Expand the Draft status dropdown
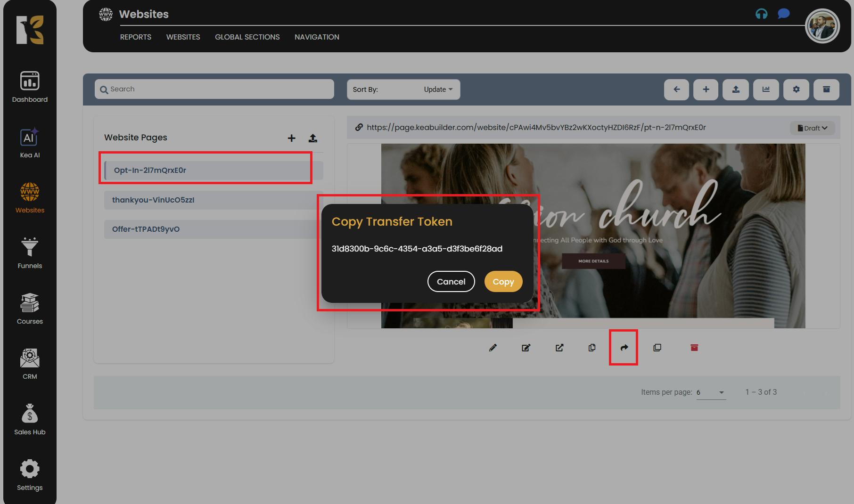Image resolution: width=854 pixels, height=504 pixels. pos(813,128)
